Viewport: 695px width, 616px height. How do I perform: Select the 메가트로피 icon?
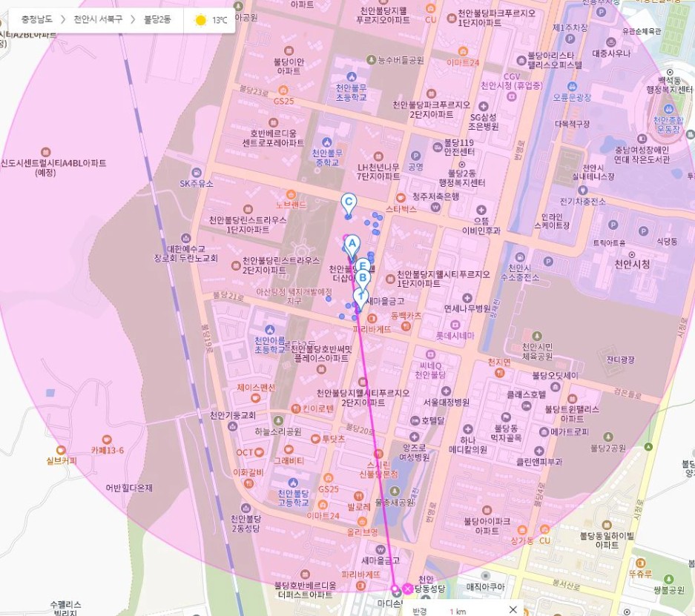544,431
